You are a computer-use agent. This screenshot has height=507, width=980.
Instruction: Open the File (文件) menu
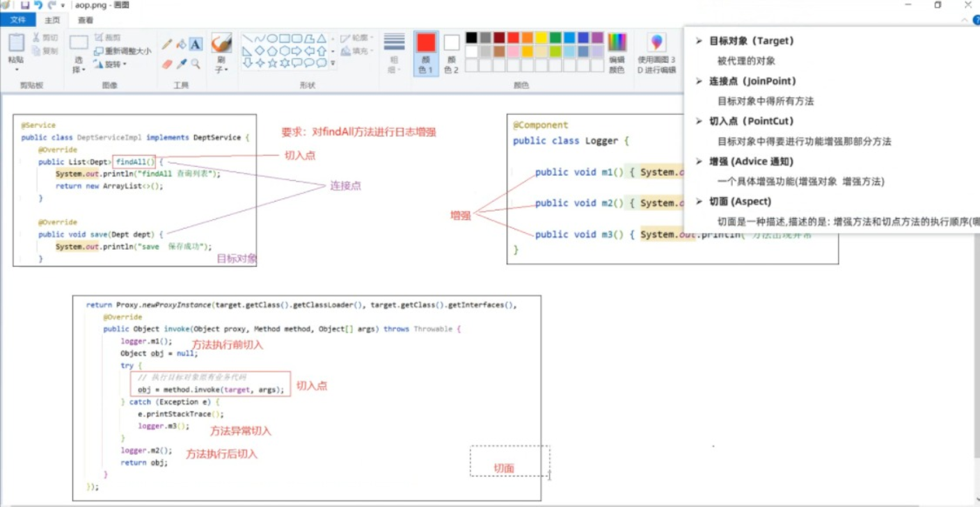tap(18, 20)
